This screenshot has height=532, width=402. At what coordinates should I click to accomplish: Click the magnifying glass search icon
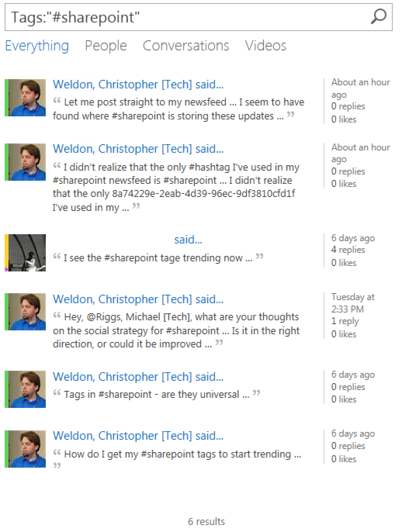point(378,17)
